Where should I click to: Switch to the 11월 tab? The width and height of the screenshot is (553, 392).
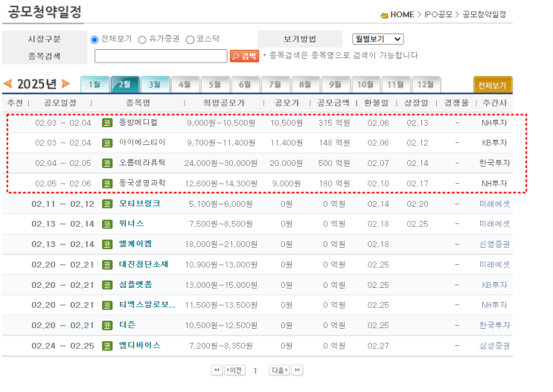click(x=396, y=85)
